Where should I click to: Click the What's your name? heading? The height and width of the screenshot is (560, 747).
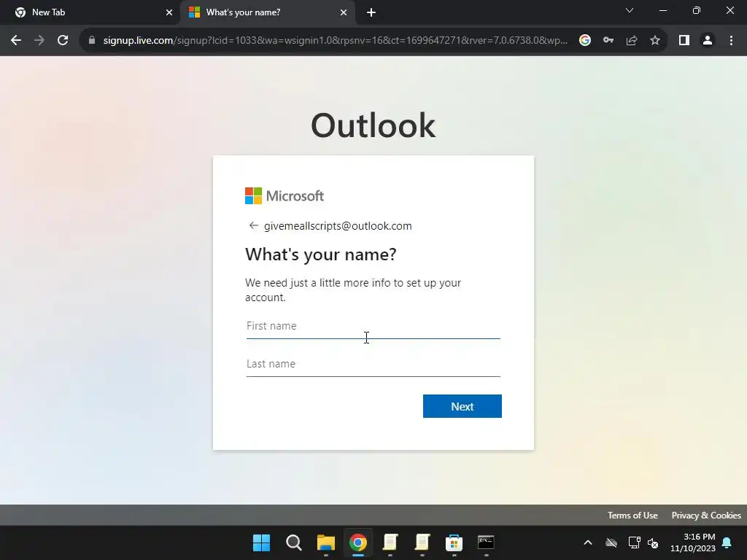point(321,254)
